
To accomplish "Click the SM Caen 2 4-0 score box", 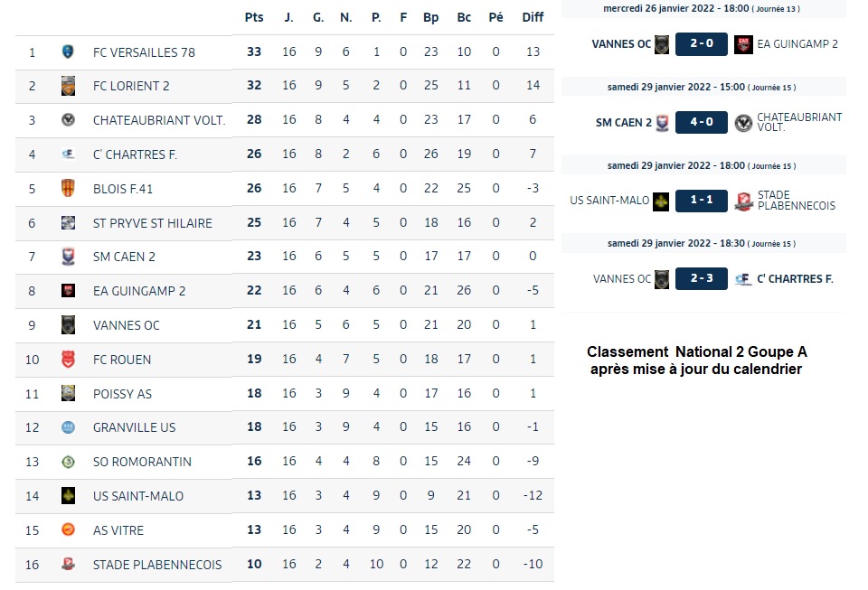I will 702,122.
